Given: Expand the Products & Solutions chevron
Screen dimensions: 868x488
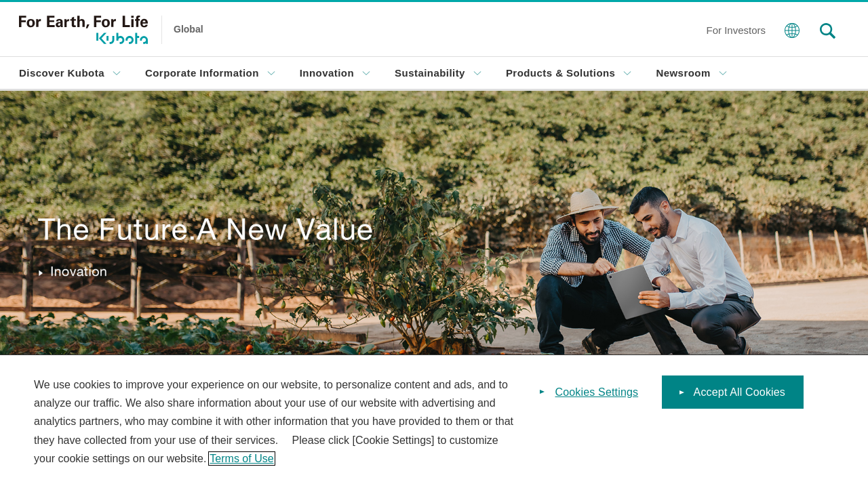Looking at the screenshot, I should tap(627, 73).
